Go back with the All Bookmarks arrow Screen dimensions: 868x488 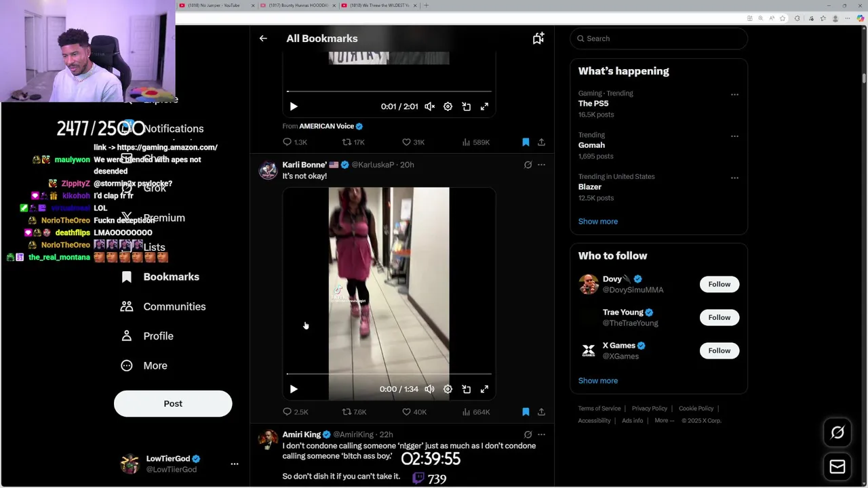click(x=263, y=39)
